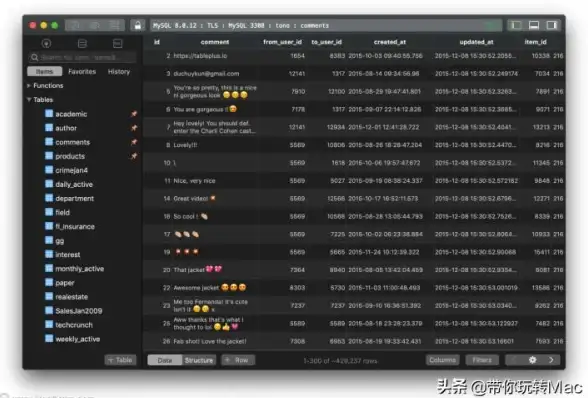Click the crimejan4 table icon
This screenshot has width=588, height=398.
[49, 170]
